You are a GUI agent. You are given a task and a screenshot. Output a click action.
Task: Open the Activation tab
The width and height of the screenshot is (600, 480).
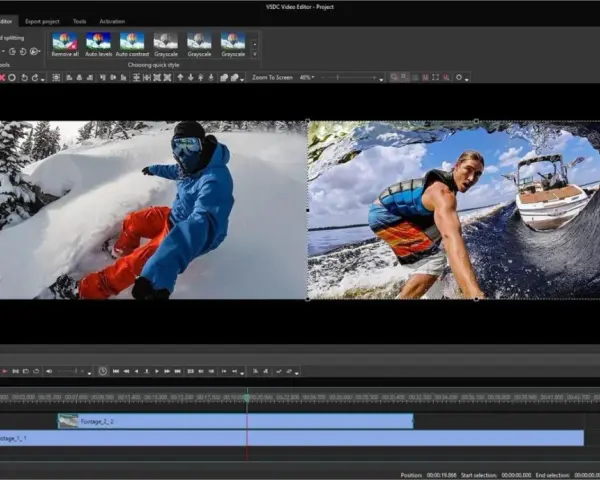pyautogui.click(x=112, y=21)
